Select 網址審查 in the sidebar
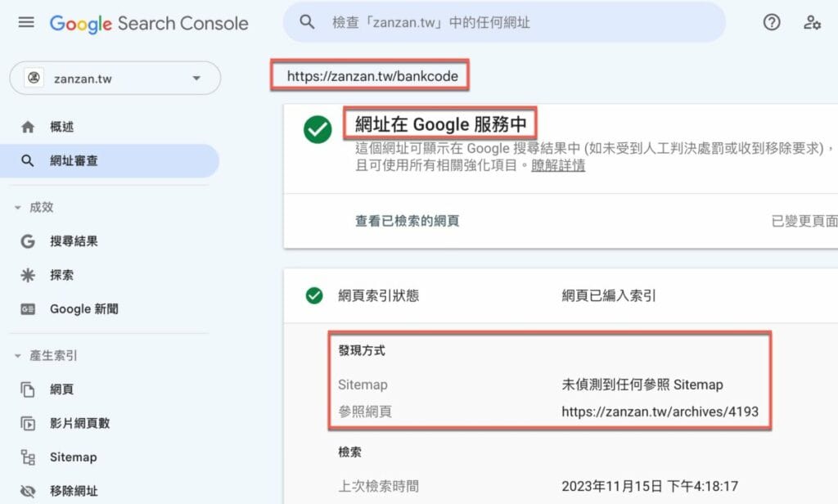The height and width of the screenshot is (504, 838). [110, 160]
